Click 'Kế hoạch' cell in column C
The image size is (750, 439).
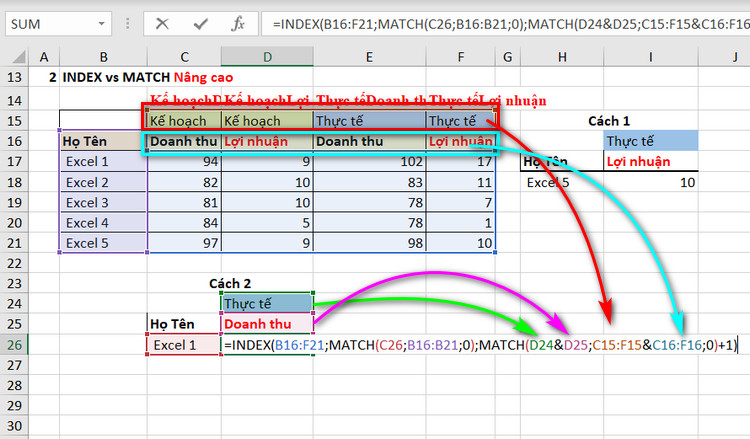[184, 121]
